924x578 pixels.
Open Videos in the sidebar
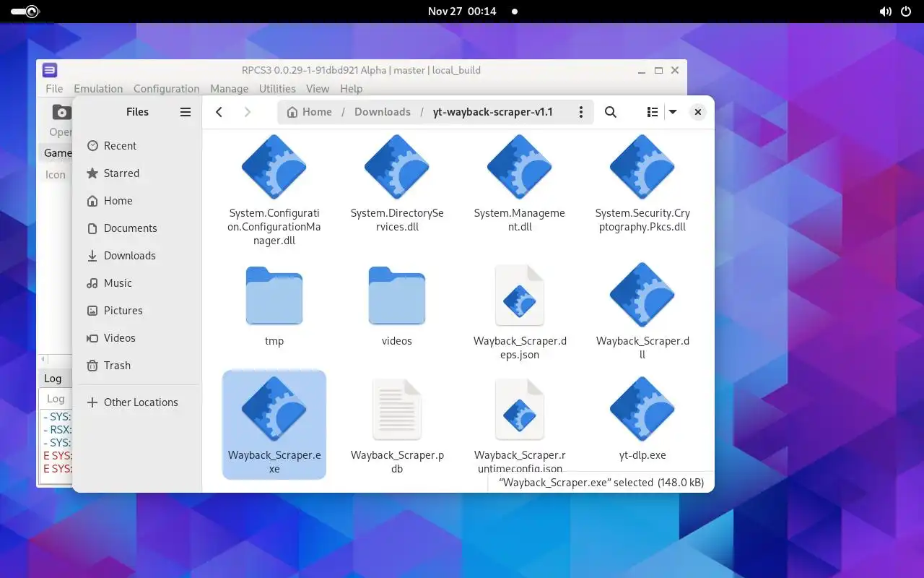tap(137, 338)
